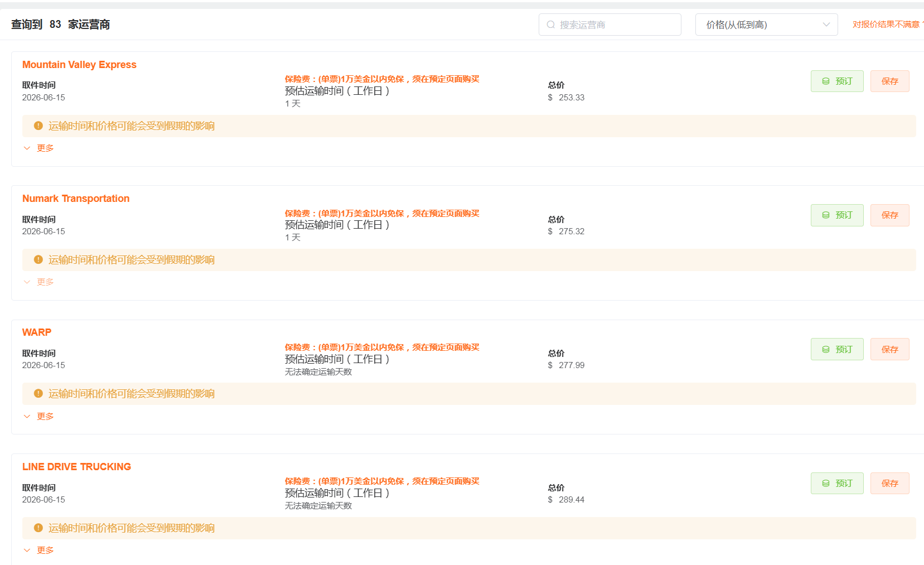The height and width of the screenshot is (565, 924).
Task: Select the price $ 253.33
Action: click(x=566, y=98)
